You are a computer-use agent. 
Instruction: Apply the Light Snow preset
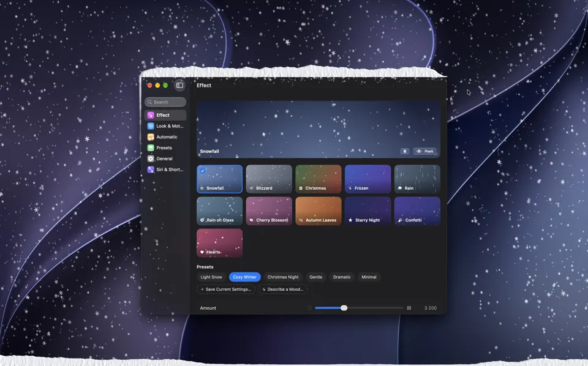(211, 277)
